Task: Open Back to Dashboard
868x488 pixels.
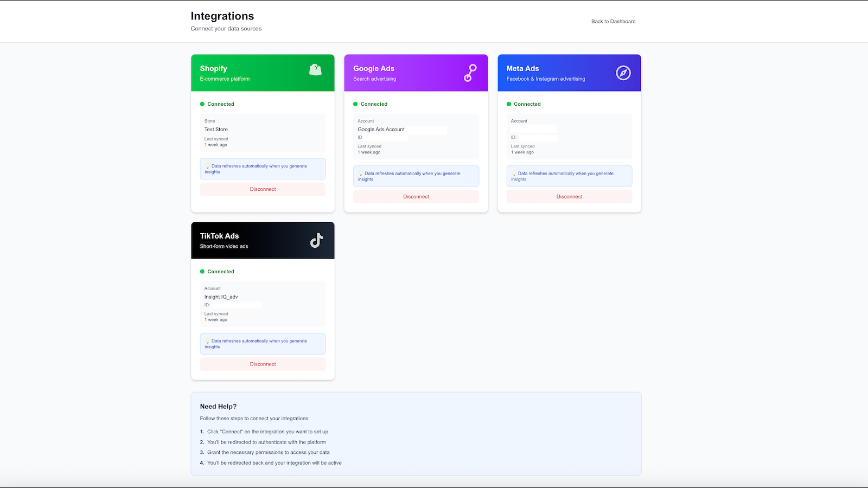Action: pyautogui.click(x=613, y=22)
